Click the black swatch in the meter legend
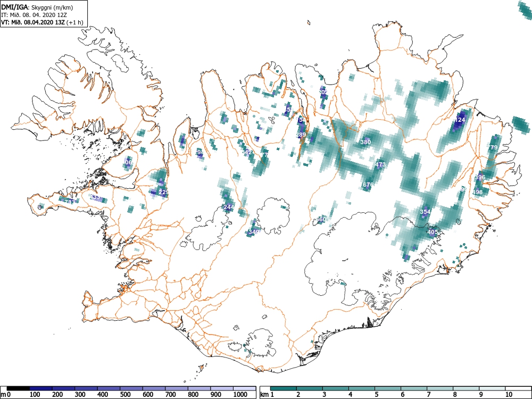Screen dimensions: 532x399 click(x=18, y=388)
